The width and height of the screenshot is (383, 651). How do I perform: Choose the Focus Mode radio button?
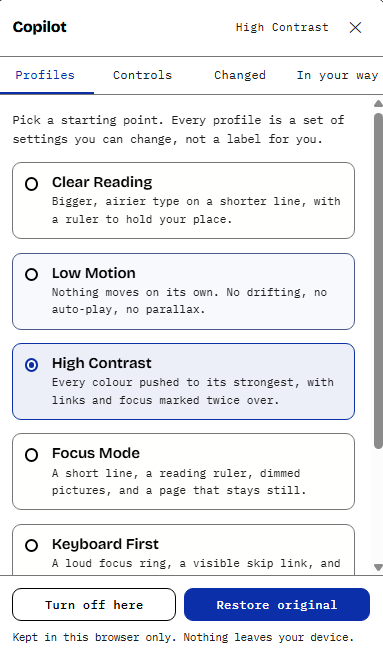click(x=32, y=455)
